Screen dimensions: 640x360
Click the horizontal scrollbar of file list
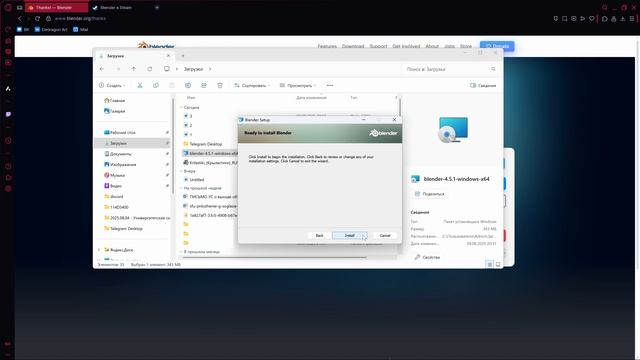tap(274, 258)
